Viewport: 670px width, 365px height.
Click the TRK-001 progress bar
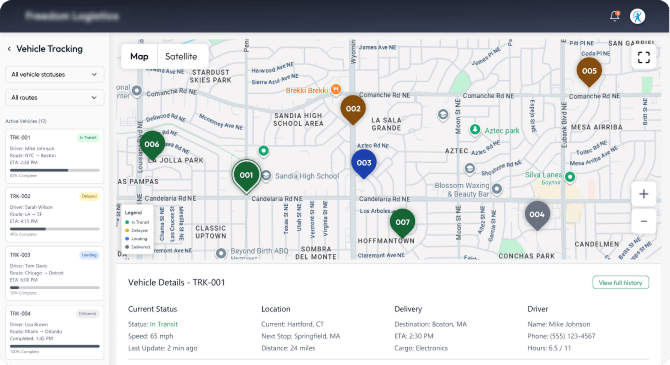(55, 170)
